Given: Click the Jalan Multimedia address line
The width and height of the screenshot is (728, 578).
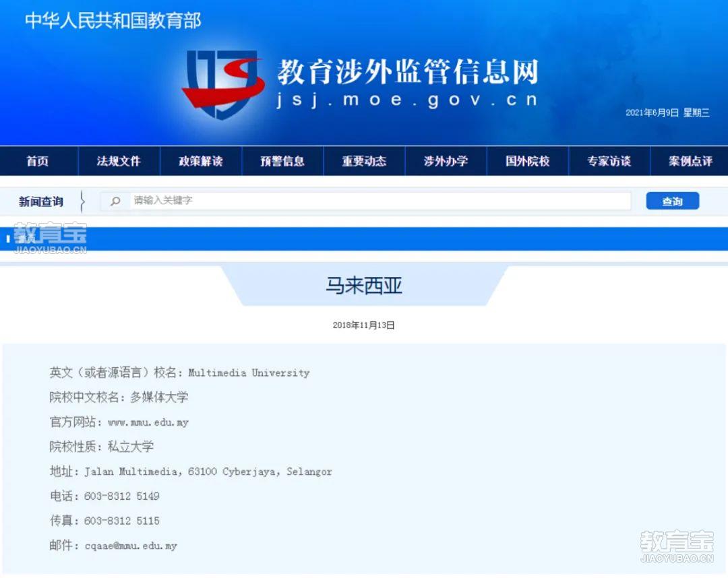Looking at the screenshot, I should (191, 472).
